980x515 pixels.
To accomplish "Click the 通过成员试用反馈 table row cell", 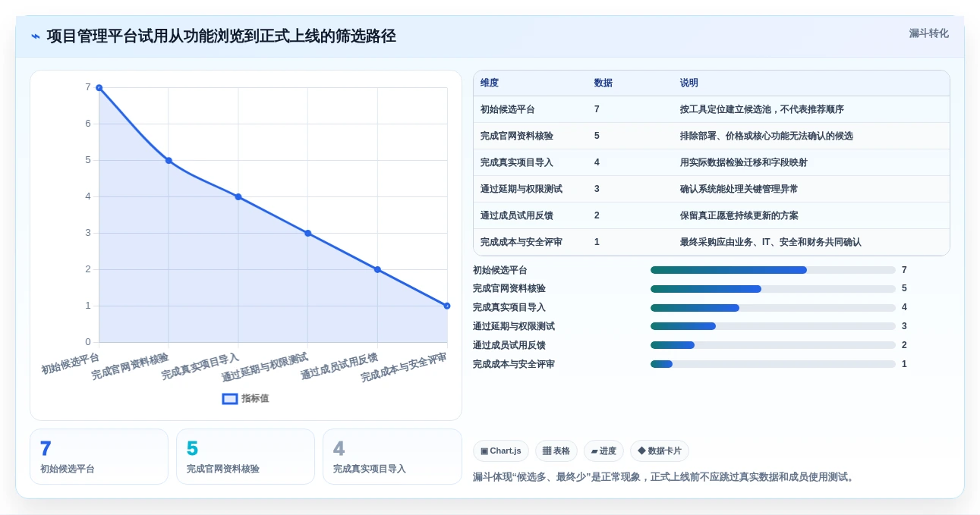I will pyautogui.click(x=517, y=216).
